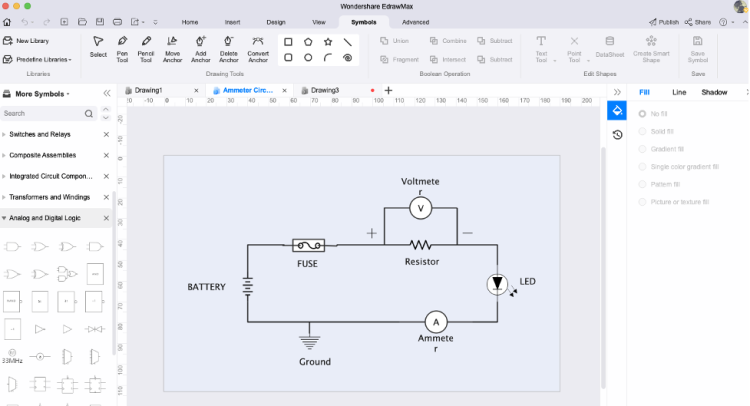Select the No fill radio option
This screenshot has height=406, width=750.
642,114
